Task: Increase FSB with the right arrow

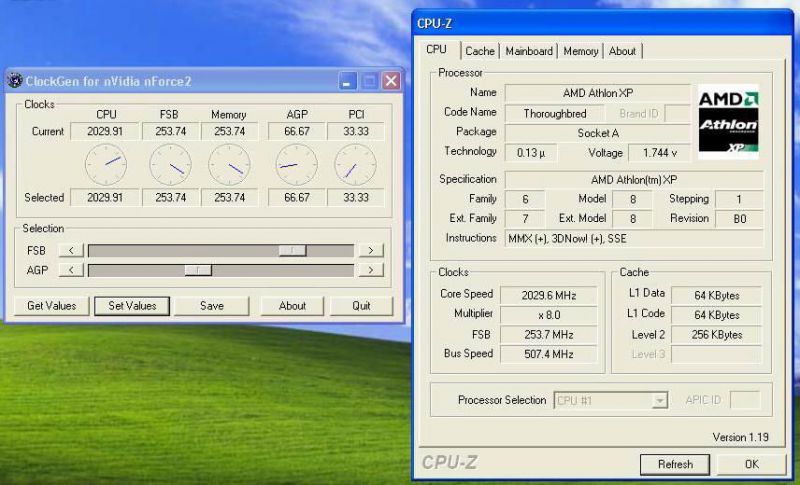Action: [x=371, y=250]
